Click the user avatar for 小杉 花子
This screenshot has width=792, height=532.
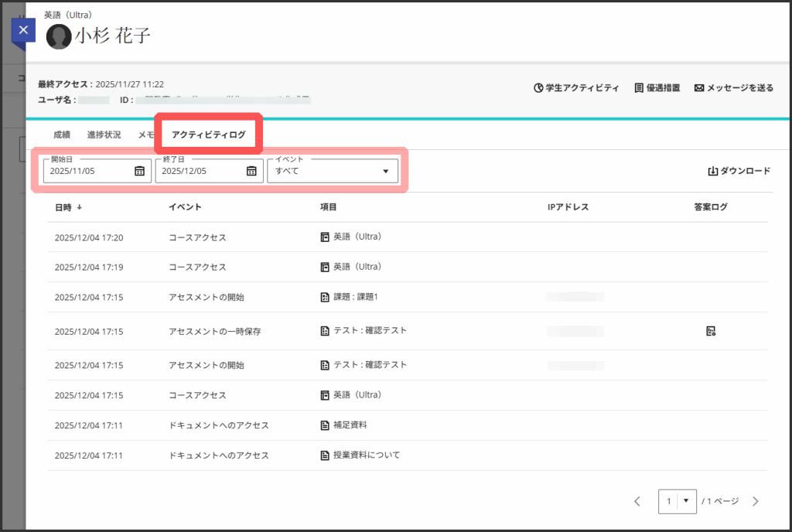(x=59, y=36)
